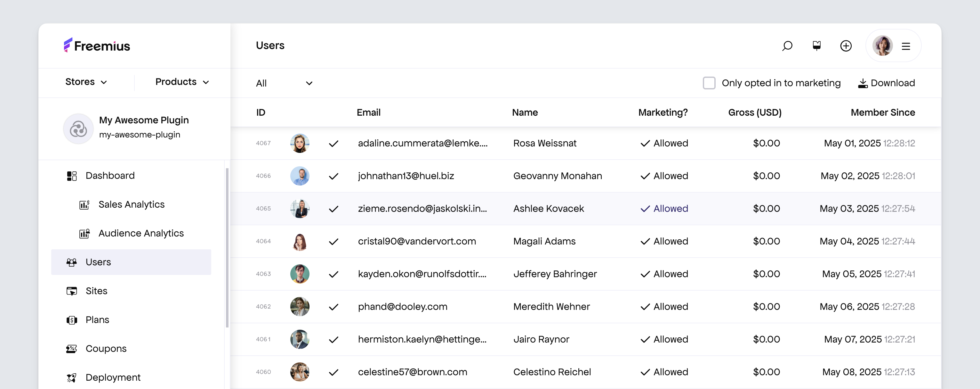Click the Name column header

click(525, 112)
